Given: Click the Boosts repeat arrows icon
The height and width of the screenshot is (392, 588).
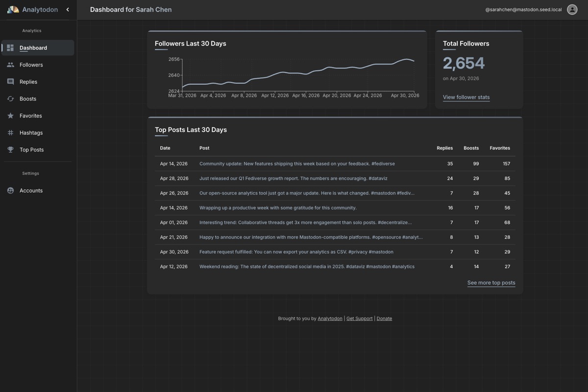Looking at the screenshot, I should [x=10, y=98].
